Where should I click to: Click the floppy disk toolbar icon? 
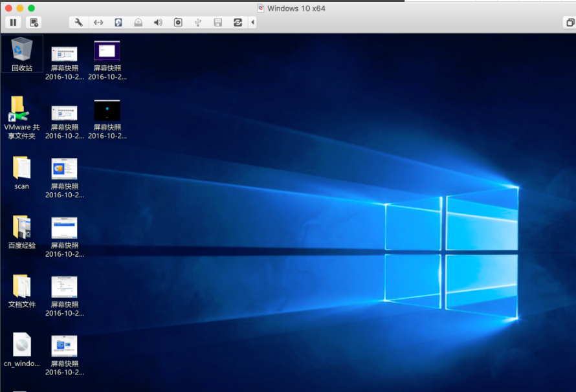point(217,22)
